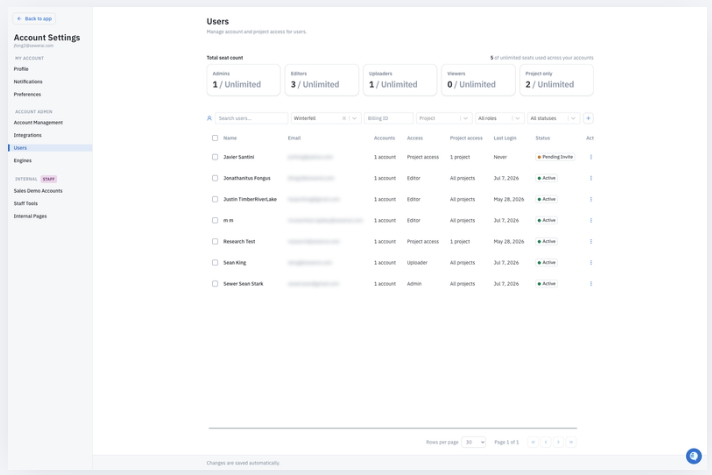This screenshot has height=475, width=712.
Task: Click the name Javier Santini
Action: pos(238,157)
